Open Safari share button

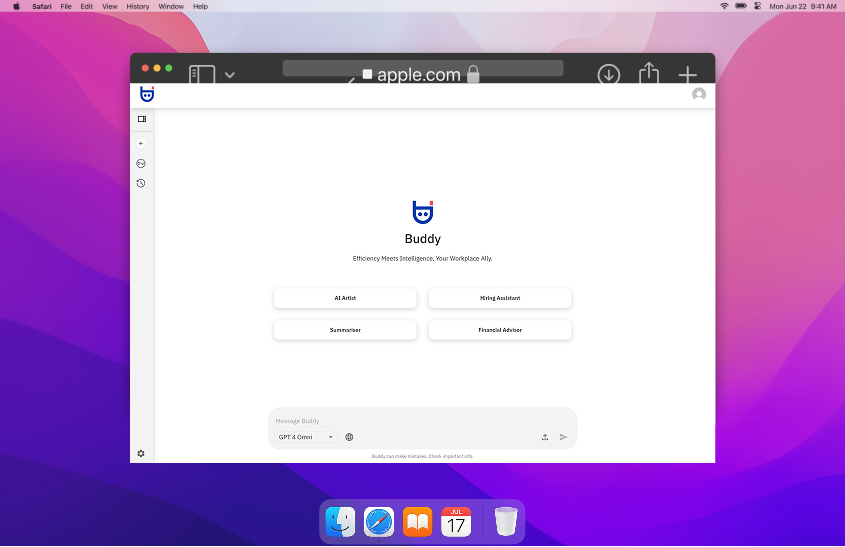click(649, 73)
